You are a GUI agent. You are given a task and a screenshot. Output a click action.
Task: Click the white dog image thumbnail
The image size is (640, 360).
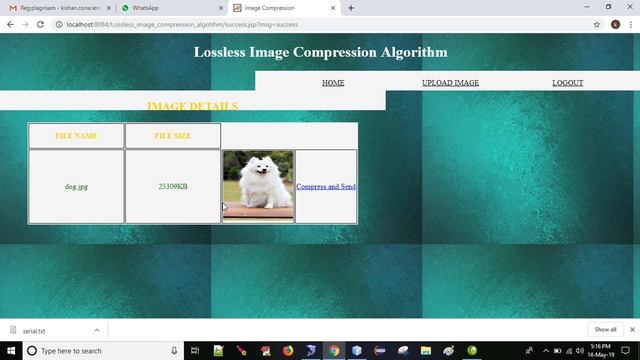click(x=258, y=186)
